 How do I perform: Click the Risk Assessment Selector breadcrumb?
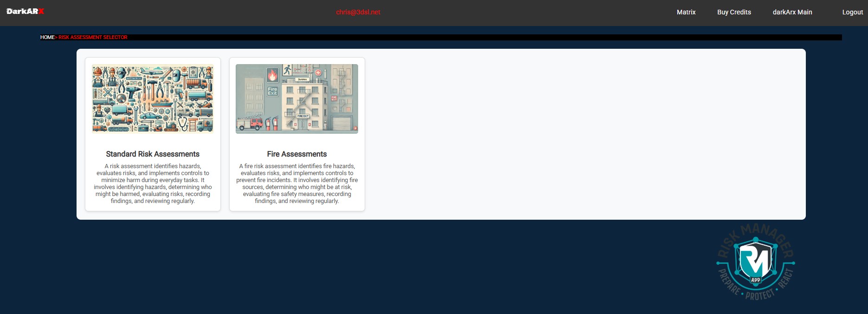pos(93,37)
